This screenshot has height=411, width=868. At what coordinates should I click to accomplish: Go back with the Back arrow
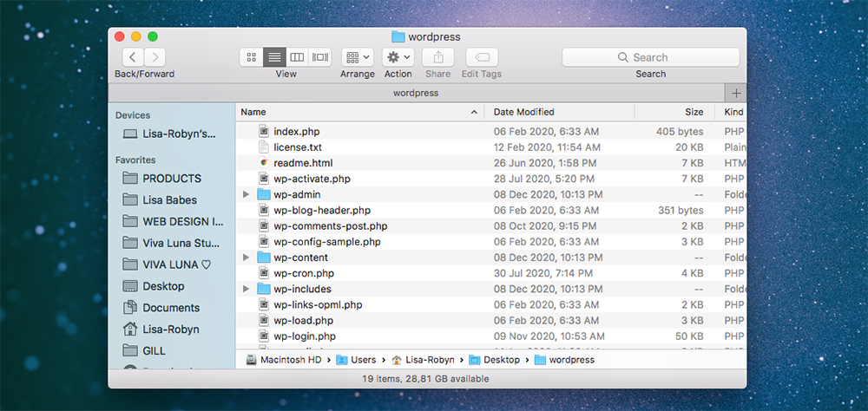[133, 57]
